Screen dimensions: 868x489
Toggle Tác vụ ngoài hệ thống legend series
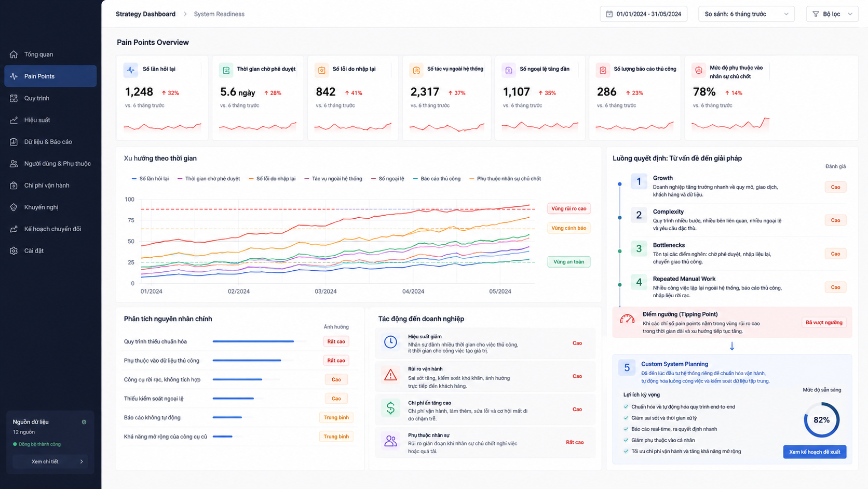[333, 179]
